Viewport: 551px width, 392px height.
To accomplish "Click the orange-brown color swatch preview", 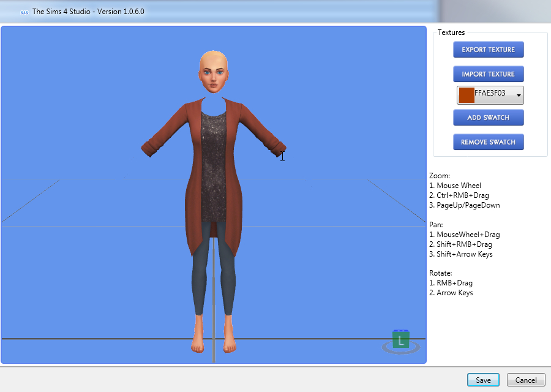I will [467, 96].
